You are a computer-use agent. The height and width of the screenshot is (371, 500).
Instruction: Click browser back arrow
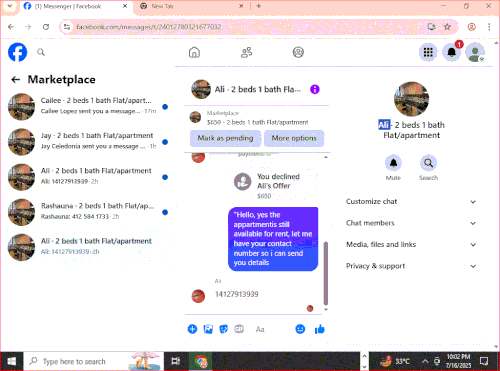11,27
